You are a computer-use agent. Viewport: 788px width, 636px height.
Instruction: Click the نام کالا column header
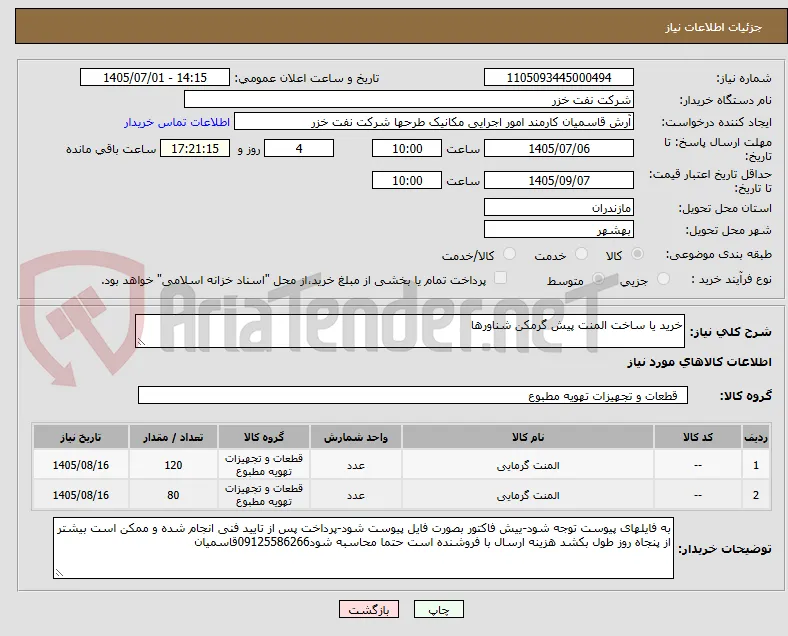coord(528,437)
